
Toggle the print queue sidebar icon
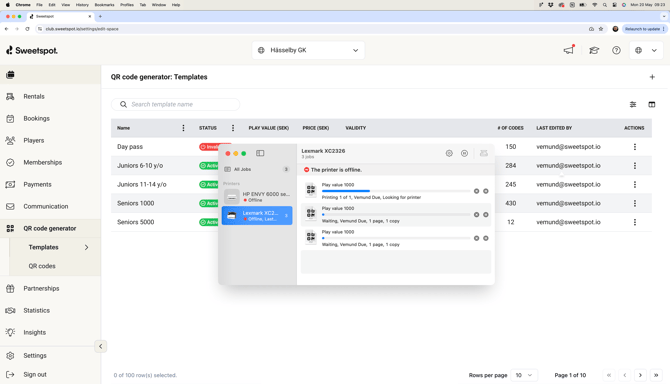point(260,153)
